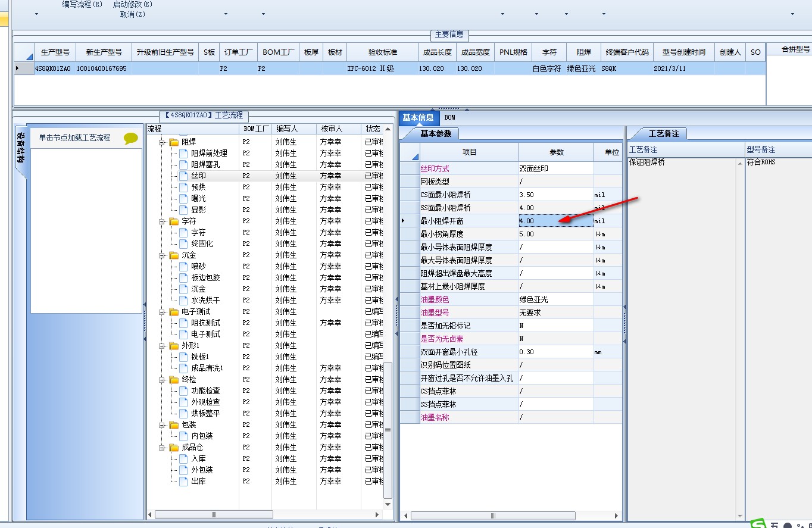The height and width of the screenshot is (528, 812).
Task: Collapse the 终检 tree node
Action: 161,380
